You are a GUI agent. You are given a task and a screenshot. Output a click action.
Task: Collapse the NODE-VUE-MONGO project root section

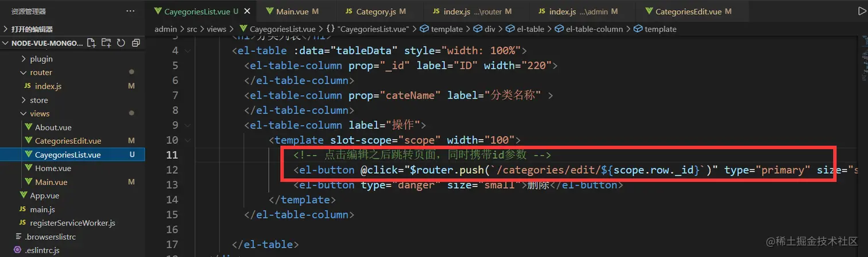click(x=6, y=43)
